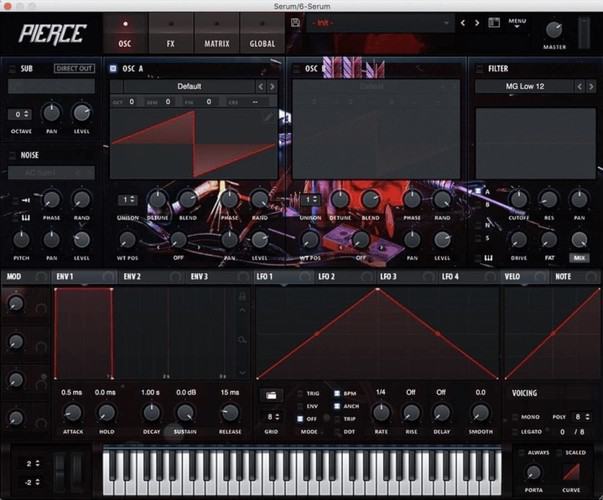Click the LFO RATE knob

pos(381,413)
